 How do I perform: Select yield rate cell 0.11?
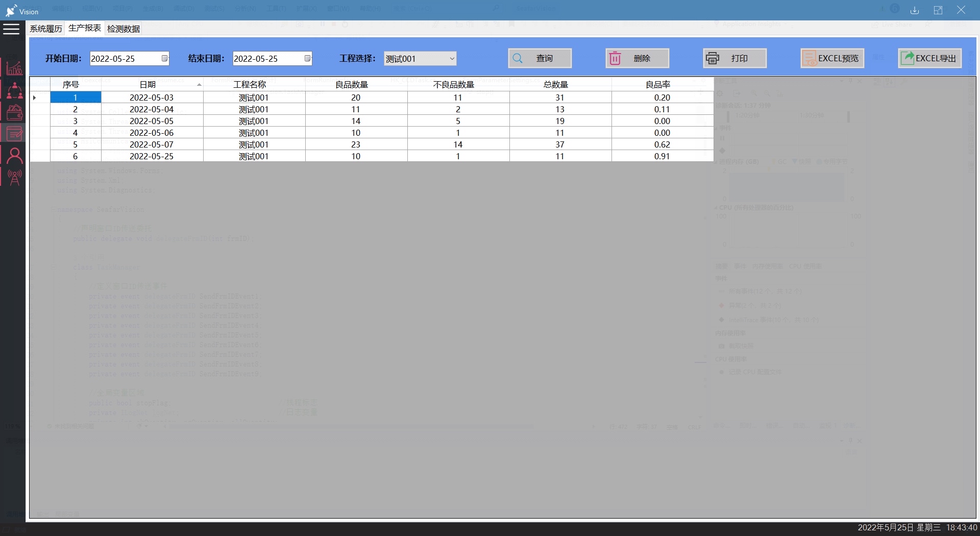(662, 109)
